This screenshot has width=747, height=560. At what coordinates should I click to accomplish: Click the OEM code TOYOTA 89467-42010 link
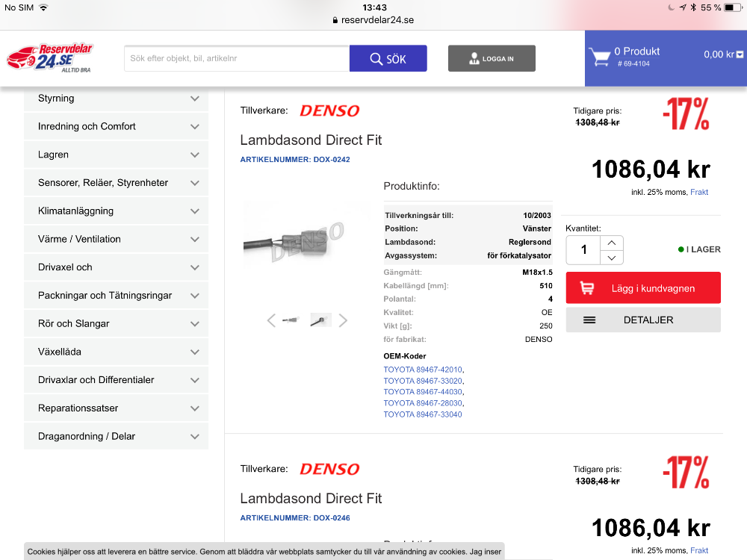pyautogui.click(x=423, y=370)
